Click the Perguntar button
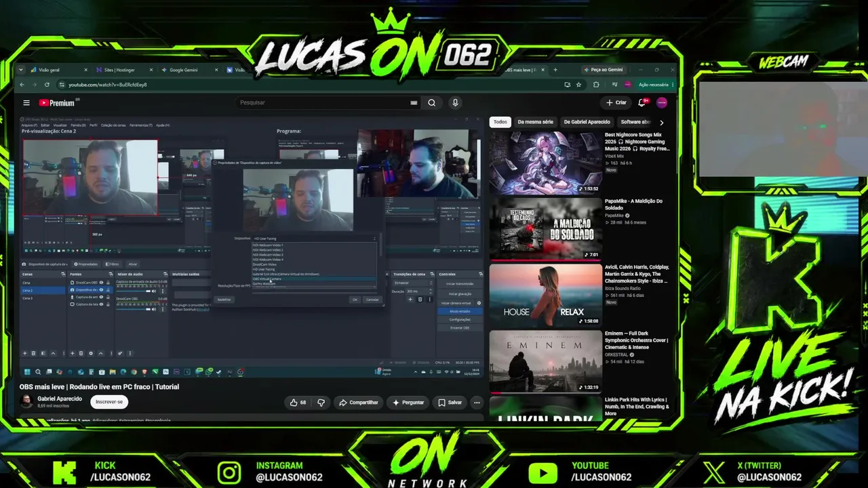 408,403
